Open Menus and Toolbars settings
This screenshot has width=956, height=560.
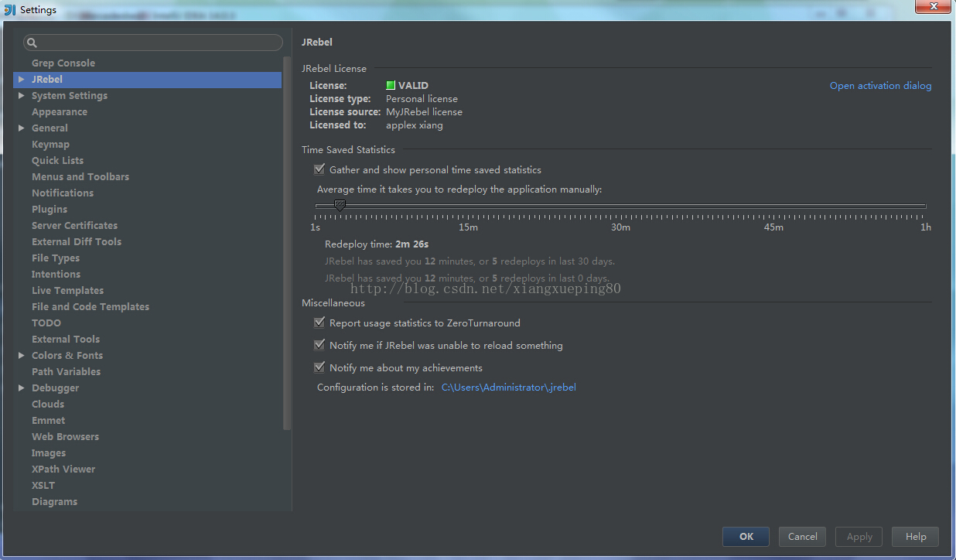click(x=80, y=177)
